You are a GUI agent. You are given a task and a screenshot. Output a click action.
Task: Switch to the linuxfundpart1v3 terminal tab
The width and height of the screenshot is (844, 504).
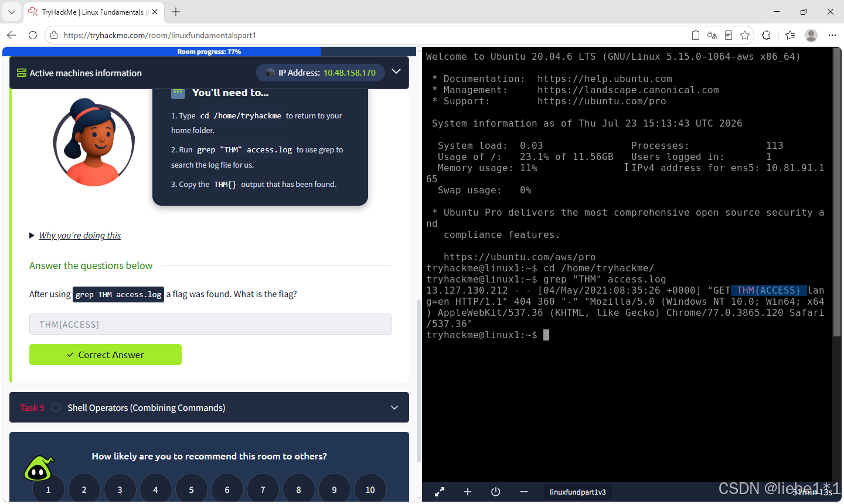click(x=578, y=492)
